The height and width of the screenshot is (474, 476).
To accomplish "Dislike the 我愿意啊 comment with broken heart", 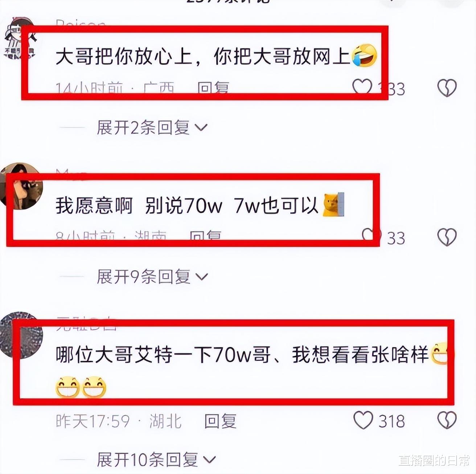I will [x=447, y=237].
